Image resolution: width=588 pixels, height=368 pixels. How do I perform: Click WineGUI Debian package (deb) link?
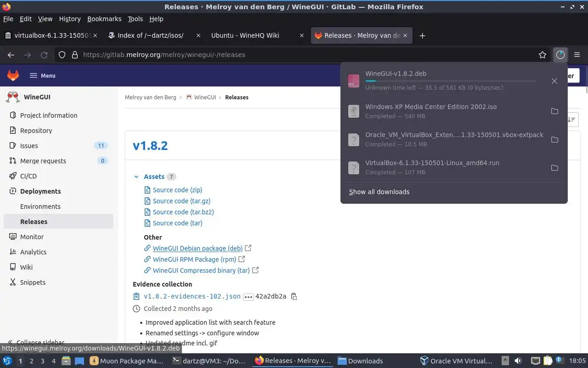(198, 248)
